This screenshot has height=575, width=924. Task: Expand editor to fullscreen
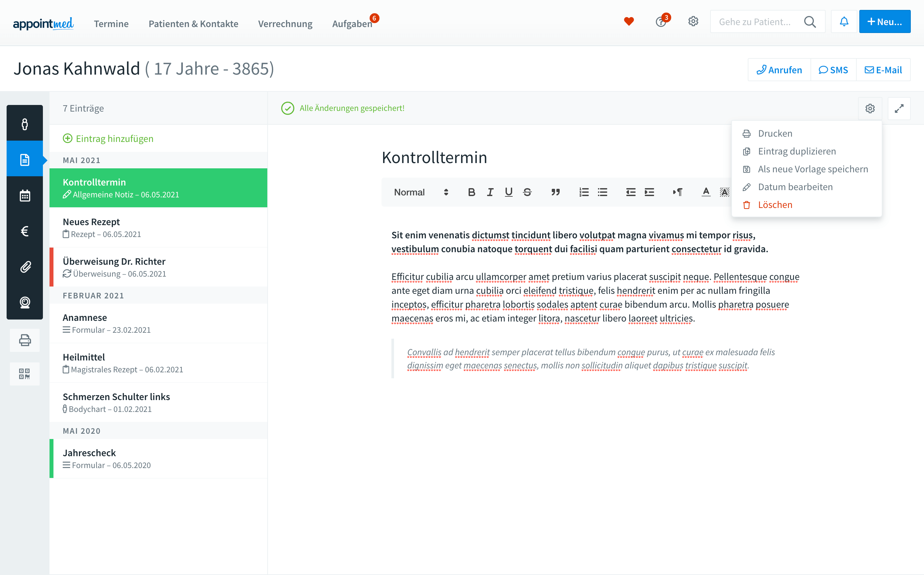(899, 109)
